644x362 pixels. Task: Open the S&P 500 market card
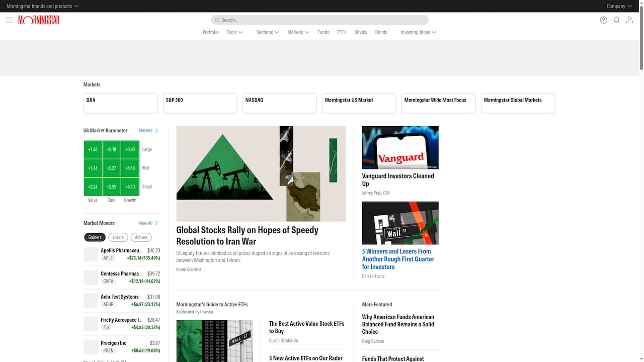(x=200, y=103)
